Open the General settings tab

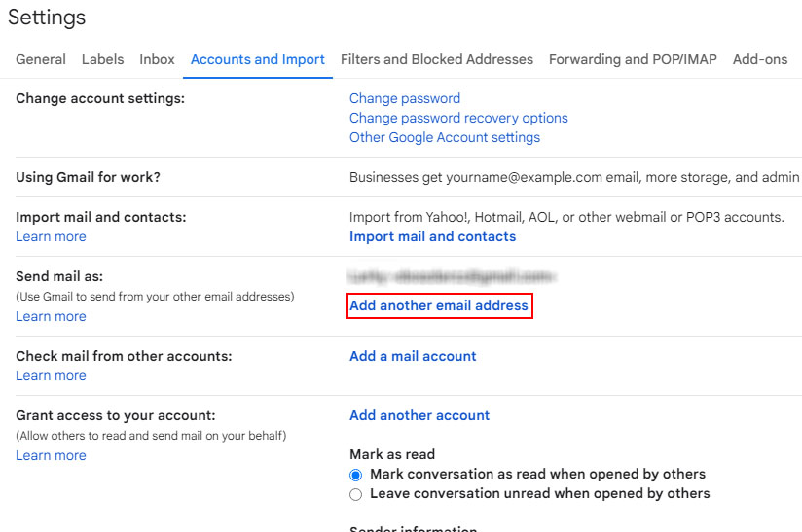point(41,59)
